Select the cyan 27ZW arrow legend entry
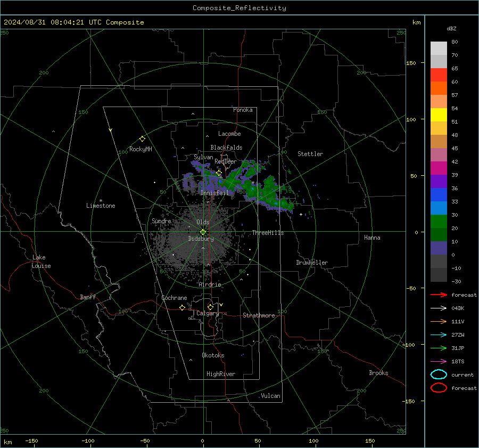 (x=439, y=335)
